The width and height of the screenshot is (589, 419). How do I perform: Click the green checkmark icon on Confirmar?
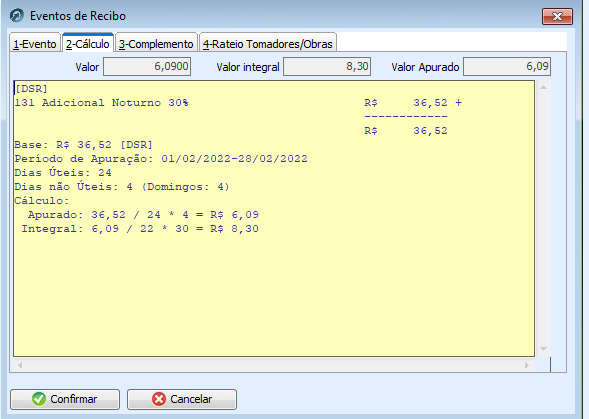pyautogui.click(x=39, y=399)
